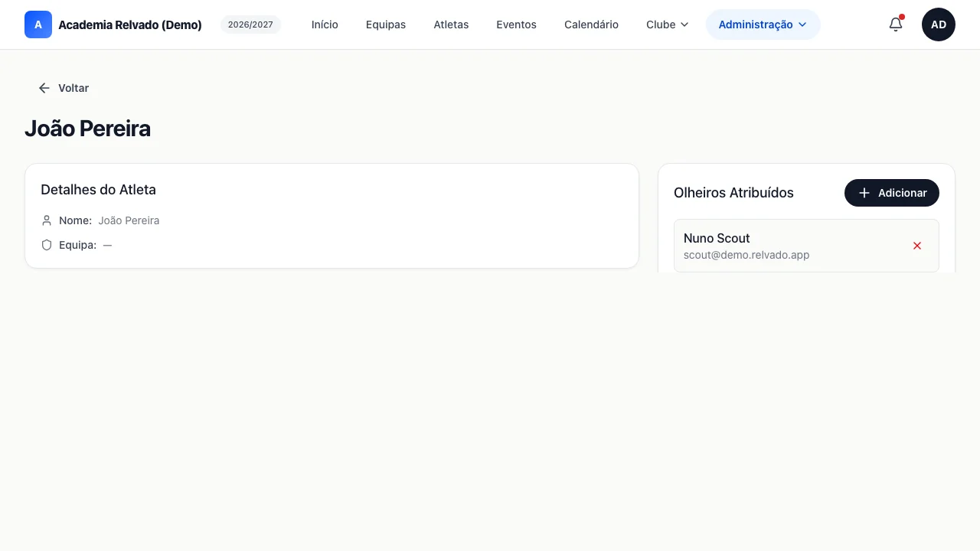Click the shield icon beside Equipa

click(x=47, y=245)
